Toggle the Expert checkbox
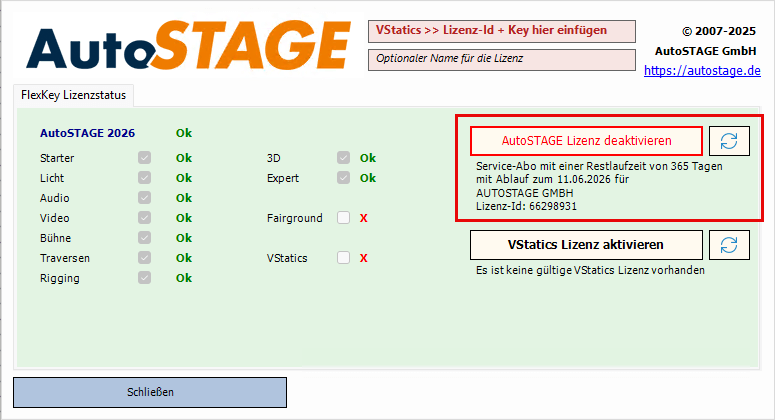 [344, 177]
